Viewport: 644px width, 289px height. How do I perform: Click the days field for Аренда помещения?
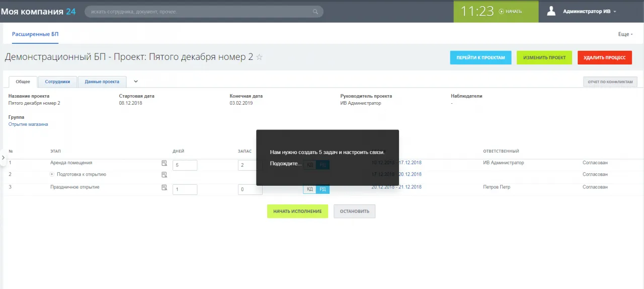point(185,165)
